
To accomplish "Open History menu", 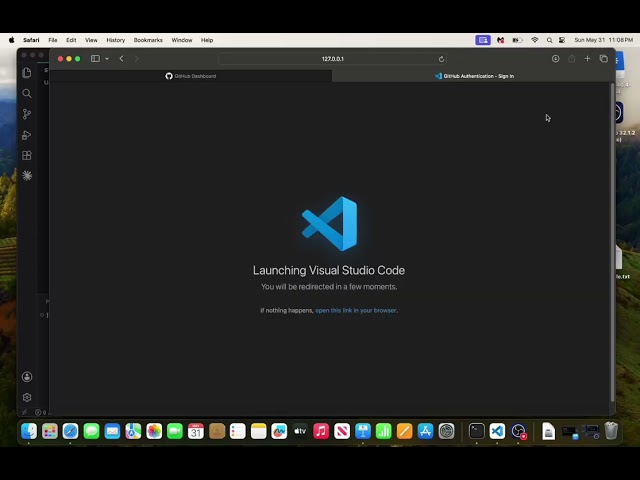I will [x=116, y=40].
